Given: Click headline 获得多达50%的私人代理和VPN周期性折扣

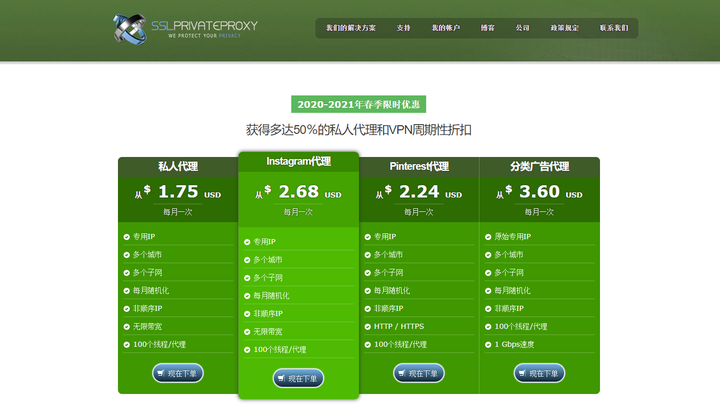Looking at the screenshot, I should tap(359, 130).
